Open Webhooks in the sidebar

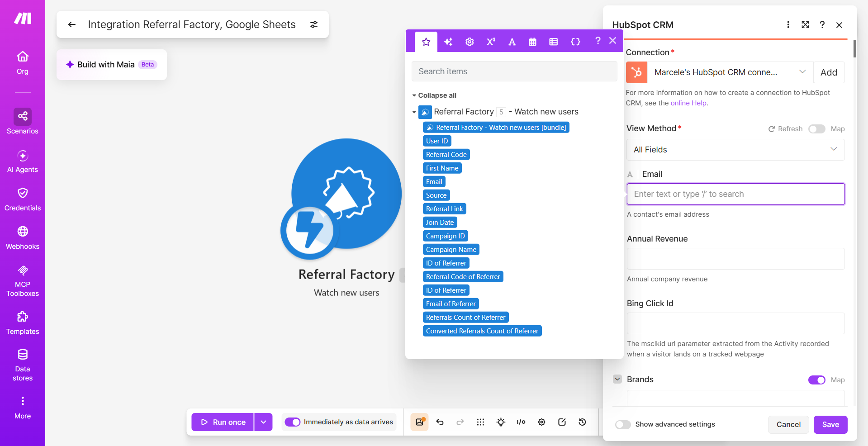click(23, 238)
